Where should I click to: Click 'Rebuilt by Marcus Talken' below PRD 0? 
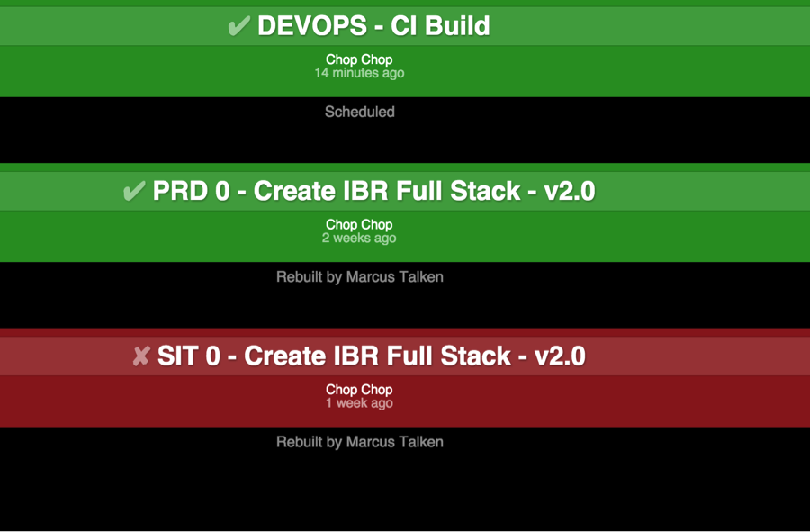coord(359,277)
